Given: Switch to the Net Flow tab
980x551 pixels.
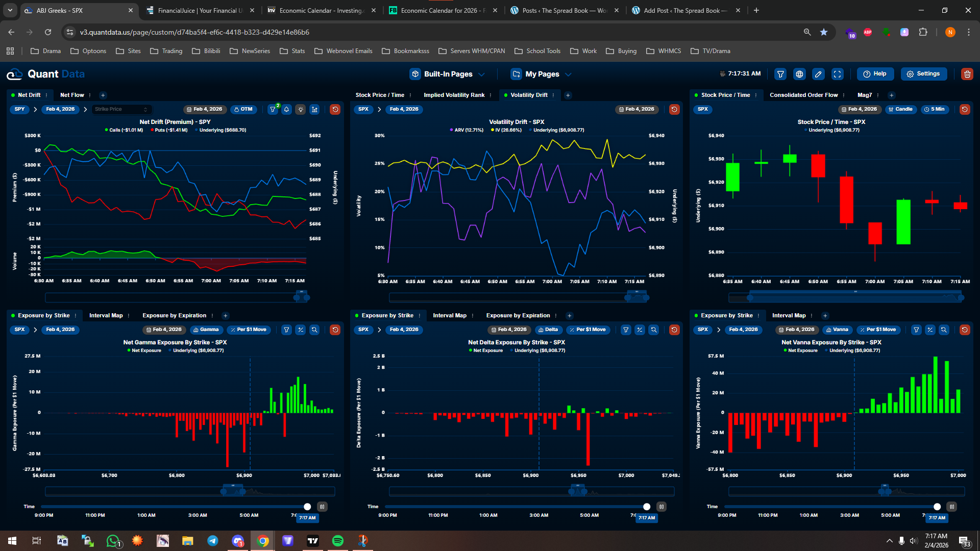Looking at the screenshot, I should (x=72, y=95).
